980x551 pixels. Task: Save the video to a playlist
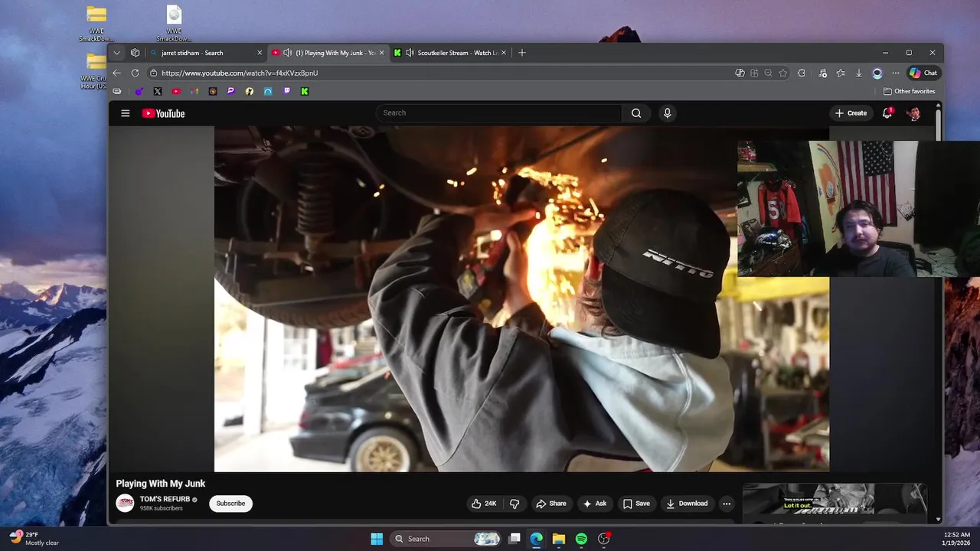pos(636,504)
